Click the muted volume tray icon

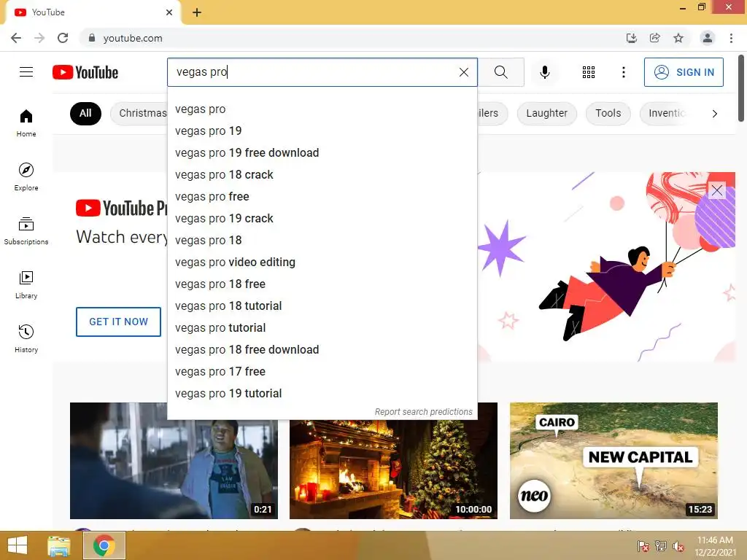pyautogui.click(x=678, y=546)
